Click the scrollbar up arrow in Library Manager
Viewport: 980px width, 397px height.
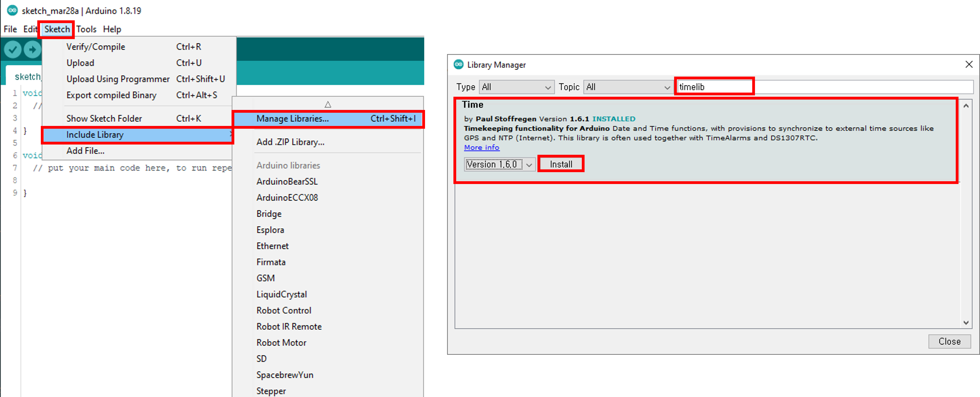click(966, 105)
